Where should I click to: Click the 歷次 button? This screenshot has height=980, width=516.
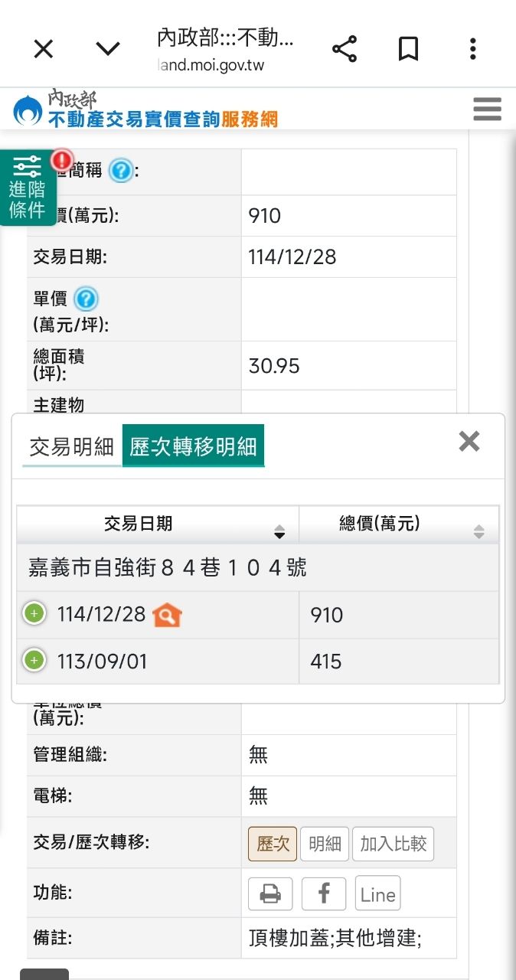coord(273,844)
